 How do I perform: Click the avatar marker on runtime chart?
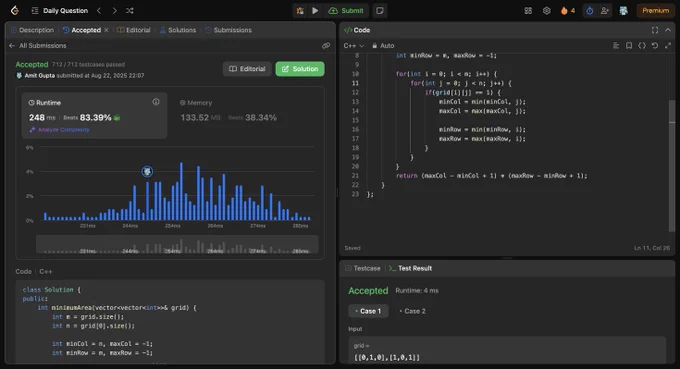(x=147, y=172)
